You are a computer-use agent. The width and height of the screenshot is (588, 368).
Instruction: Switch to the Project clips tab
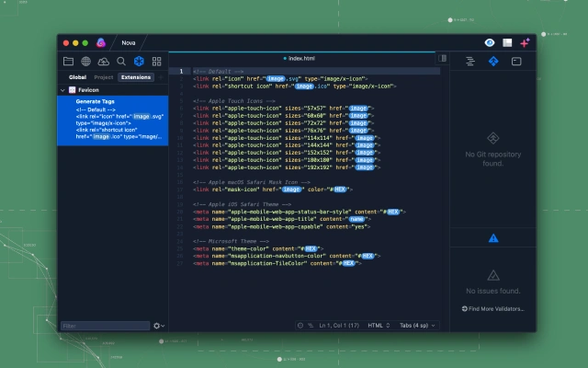pyautogui.click(x=104, y=77)
